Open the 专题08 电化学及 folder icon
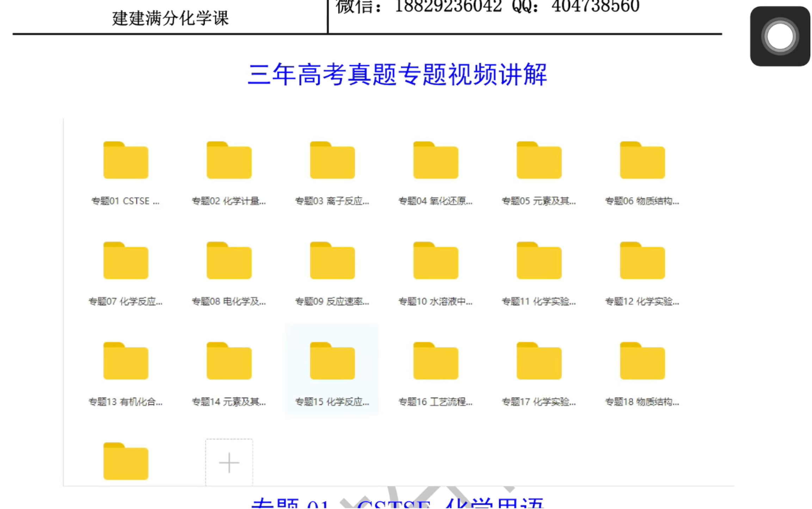The width and height of the screenshot is (812, 509). tap(229, 260)
